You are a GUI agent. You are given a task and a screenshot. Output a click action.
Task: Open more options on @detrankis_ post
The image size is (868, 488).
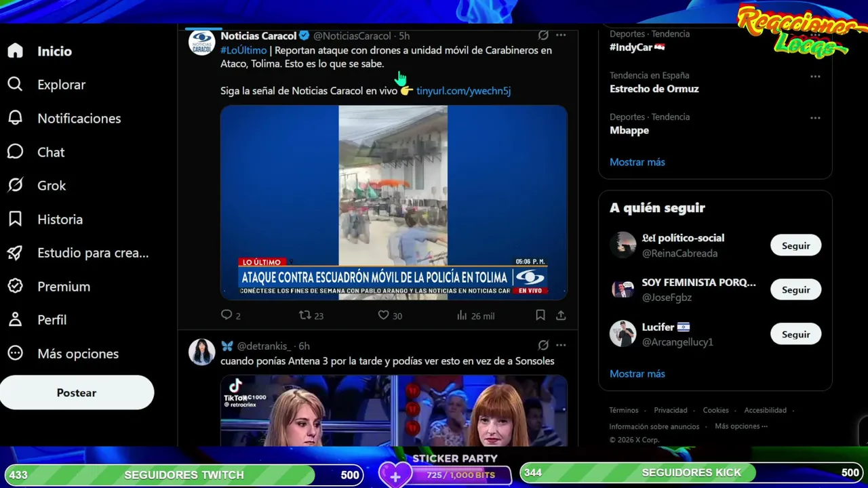coord(561,346)
